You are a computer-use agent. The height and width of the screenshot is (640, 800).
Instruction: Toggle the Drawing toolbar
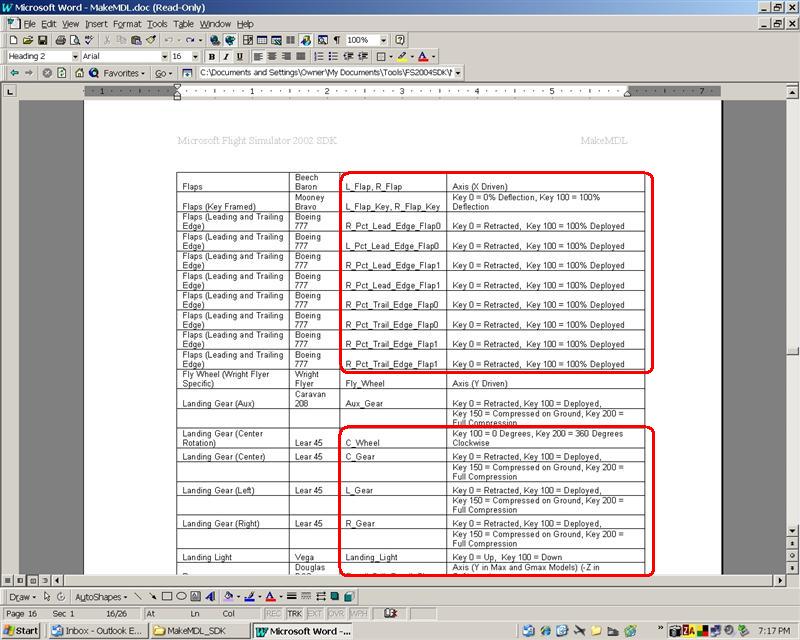pyautogui.click(x=306, y=40)
